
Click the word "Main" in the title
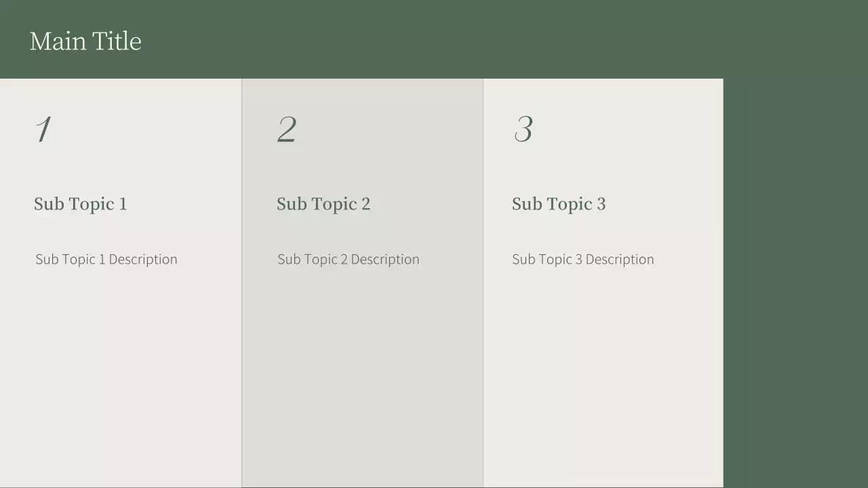[x=58, y=41]
